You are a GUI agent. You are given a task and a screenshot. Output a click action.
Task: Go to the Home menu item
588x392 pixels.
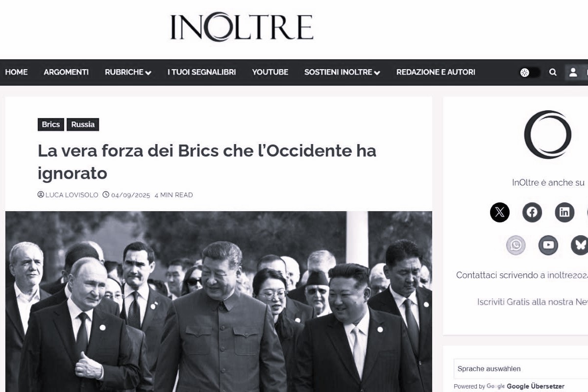(16, 72)
